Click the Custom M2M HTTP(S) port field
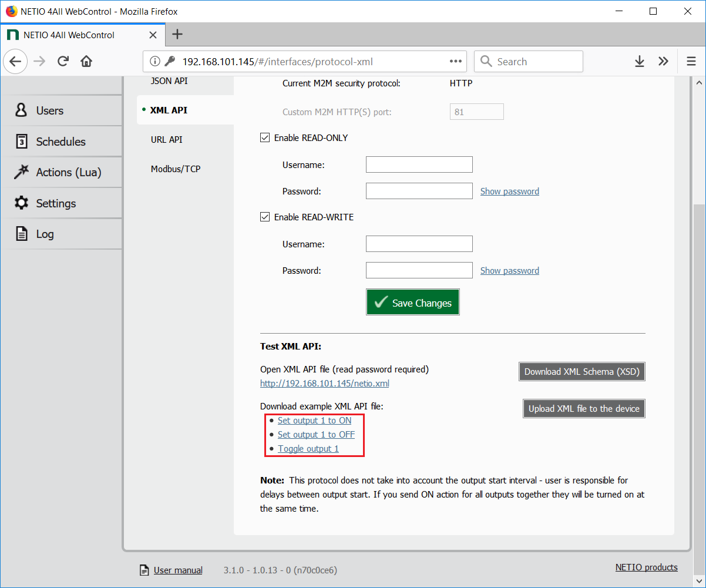Image resolution: width=706 pixels, height=588 pixels. click(x=476, y=112)
